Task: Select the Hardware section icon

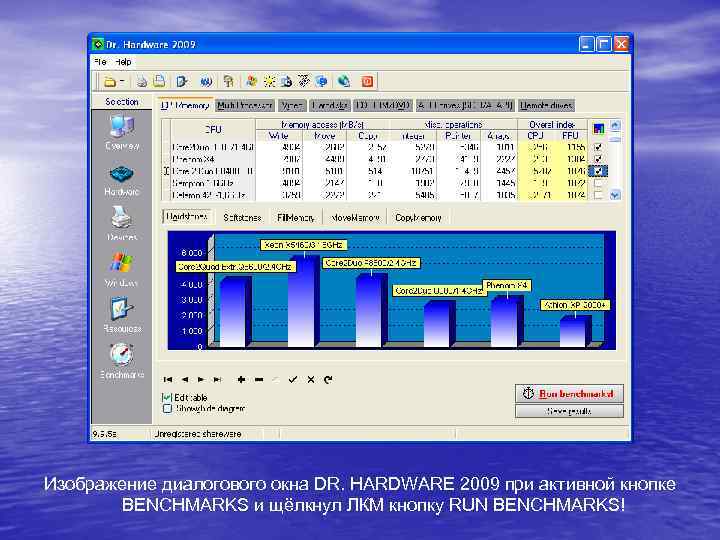Action: click(122, 175)
